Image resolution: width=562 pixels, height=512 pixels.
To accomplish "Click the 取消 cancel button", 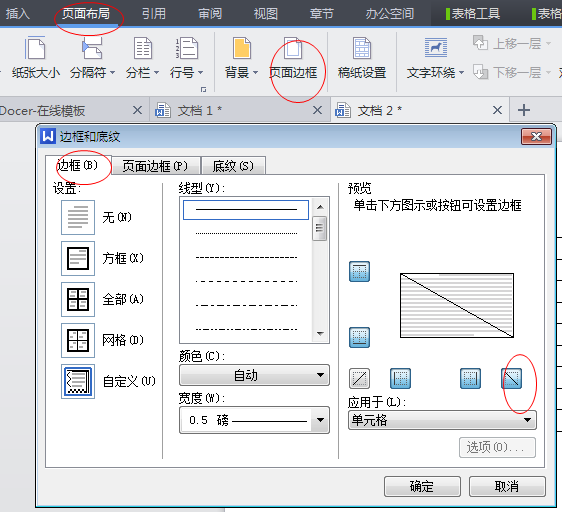I will (507, 486).
